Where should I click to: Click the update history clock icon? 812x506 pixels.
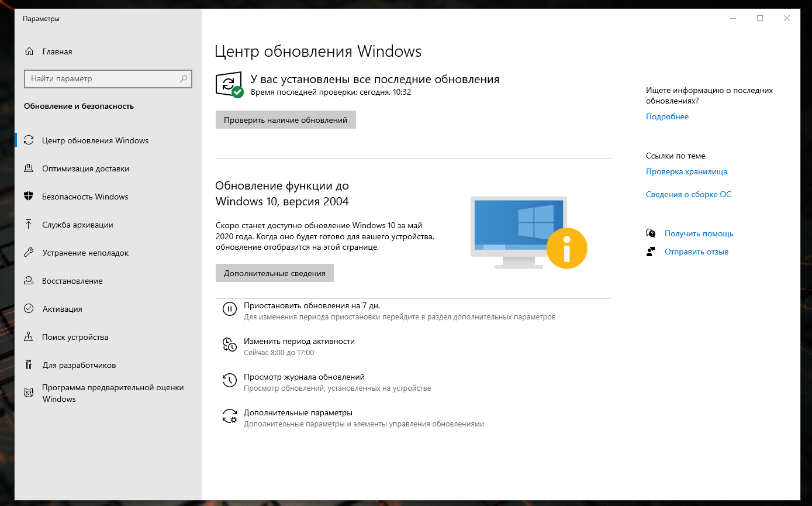230,380
